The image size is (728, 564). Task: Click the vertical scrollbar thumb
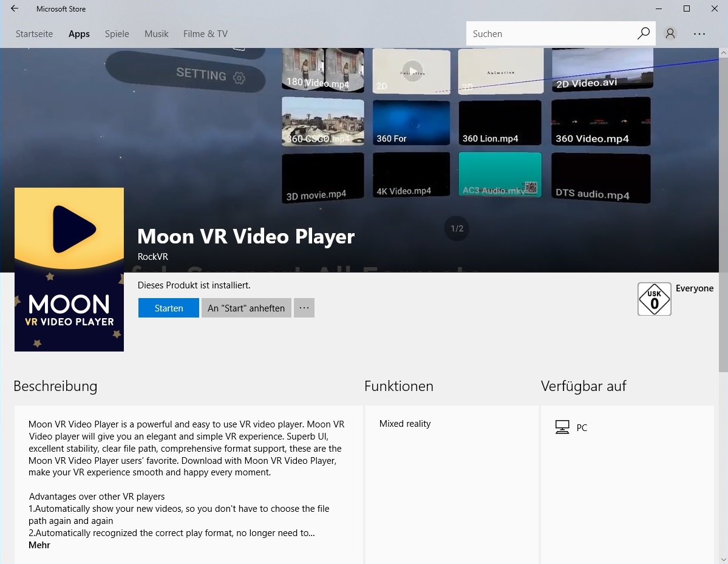point(723,214)
